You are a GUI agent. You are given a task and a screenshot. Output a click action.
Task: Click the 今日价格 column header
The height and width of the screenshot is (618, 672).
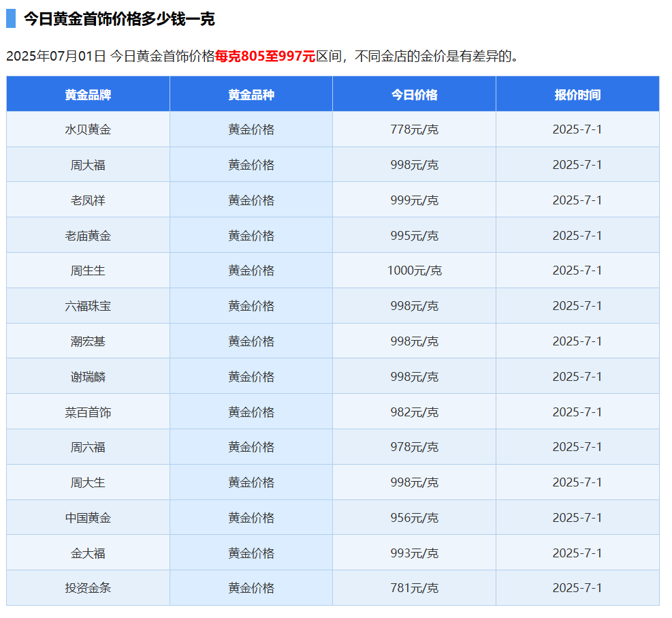[x=415, y=94]
